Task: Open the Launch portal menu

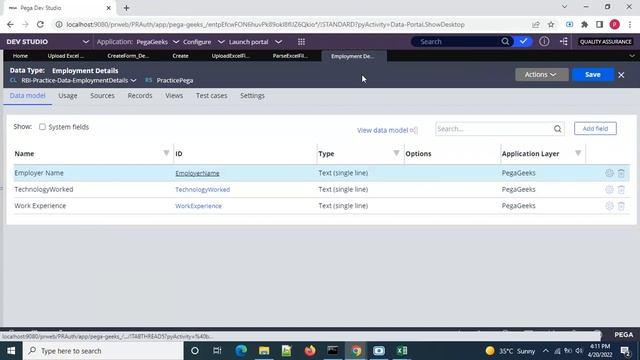Action: tap(255, 42)
